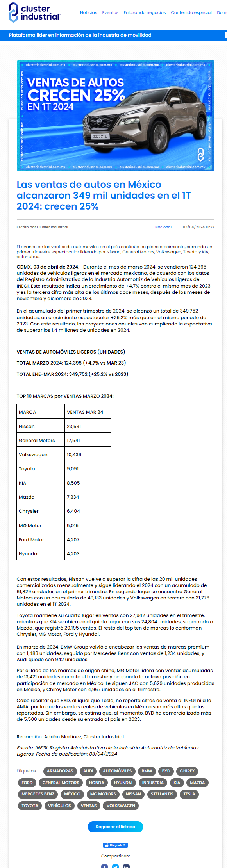Go to Enlazando negocios section
This screenshot has height=868, width=227.
click(x=145, y=12)
